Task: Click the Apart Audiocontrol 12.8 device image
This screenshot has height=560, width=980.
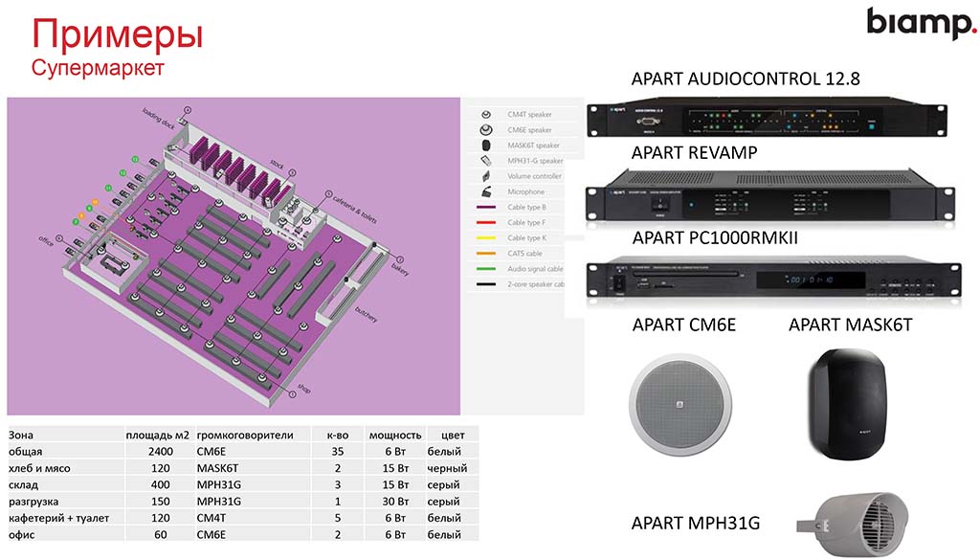Action: (x=768, y=117)
